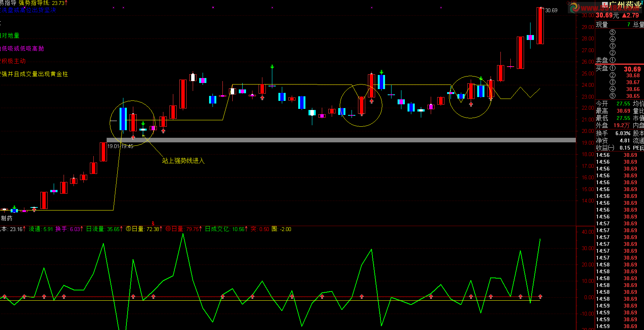Select sell-side level ⑤ in order book
644x330 pixels.
612,32
